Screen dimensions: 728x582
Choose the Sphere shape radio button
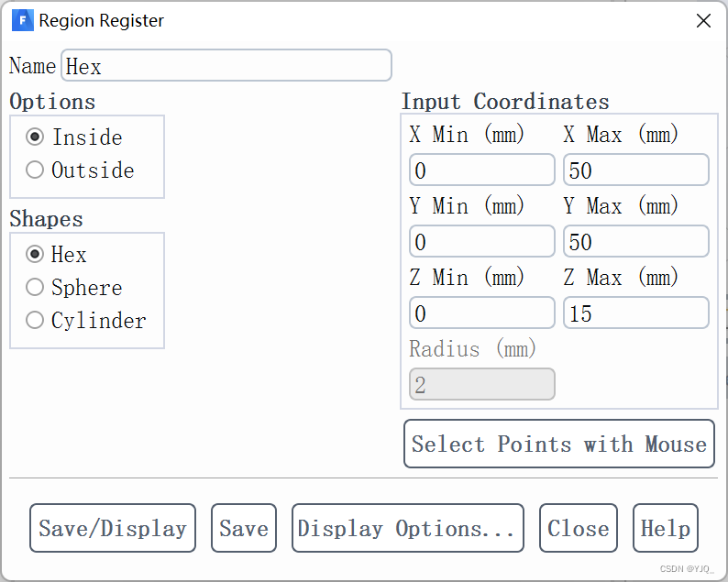pos(35,287)
